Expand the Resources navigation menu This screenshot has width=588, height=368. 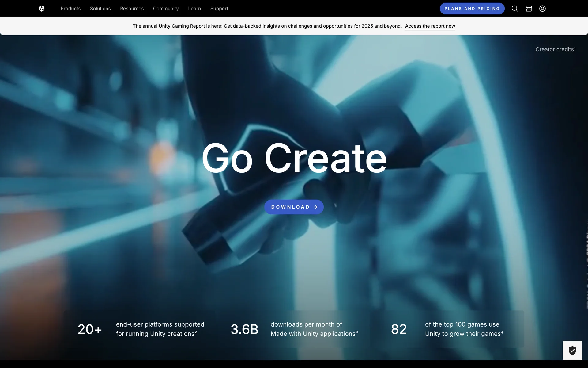coord(132,9)
